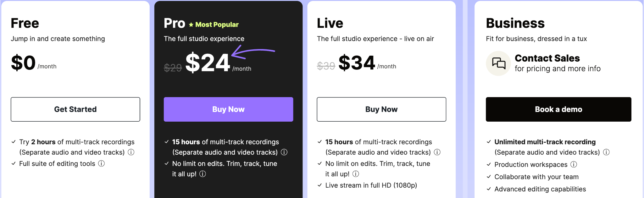The height and width of the screenshot is (198, 644).
Task: Click the purple Buy Now button for Pro
Action: click(228, 109)
